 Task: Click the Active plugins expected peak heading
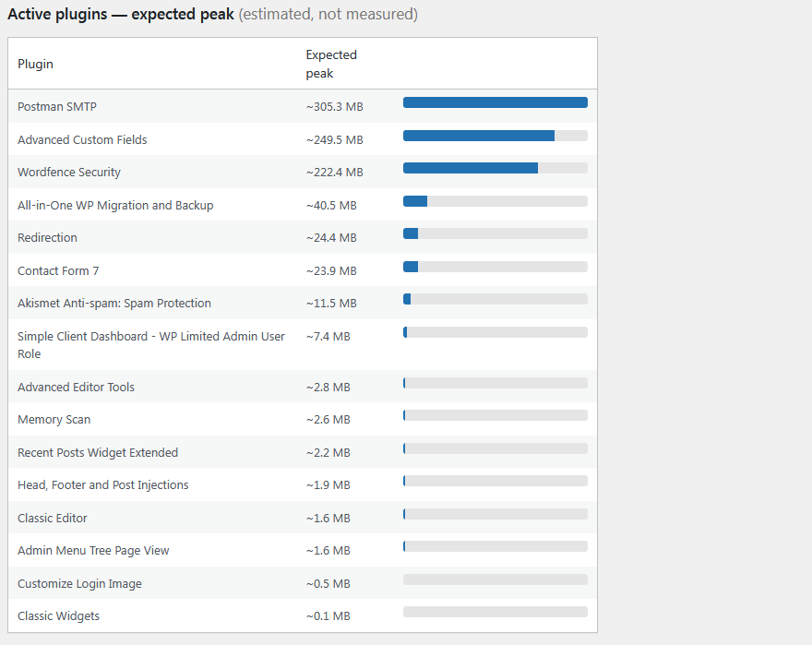(212, 15)
